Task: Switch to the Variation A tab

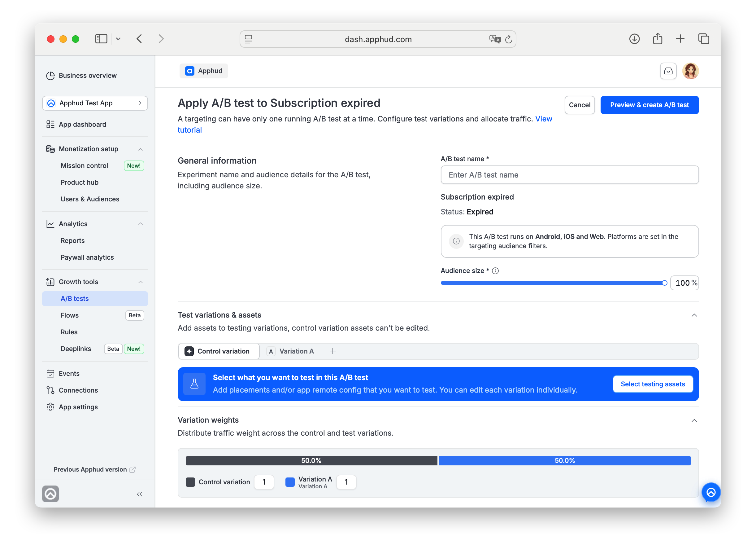Action: click(290, 351)
